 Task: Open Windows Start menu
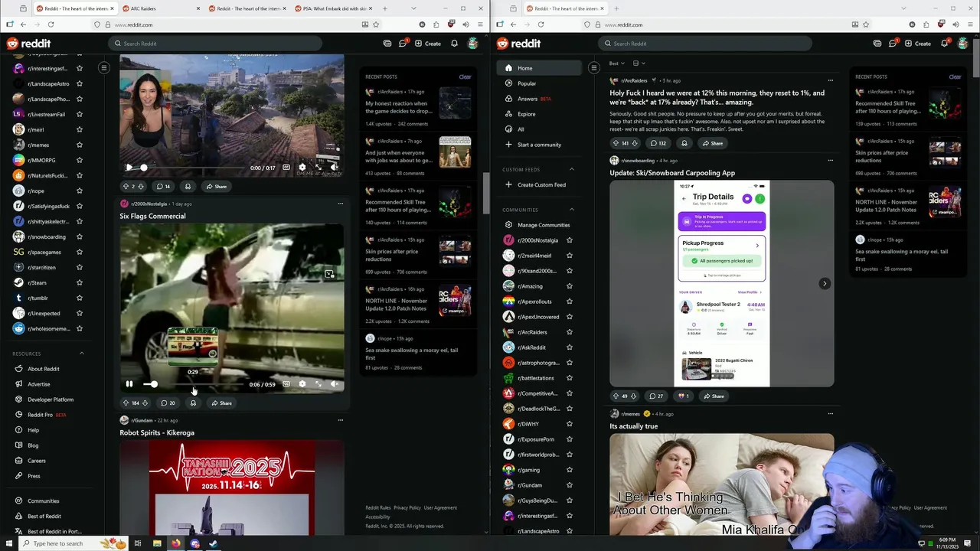click(x=8, y=543)
